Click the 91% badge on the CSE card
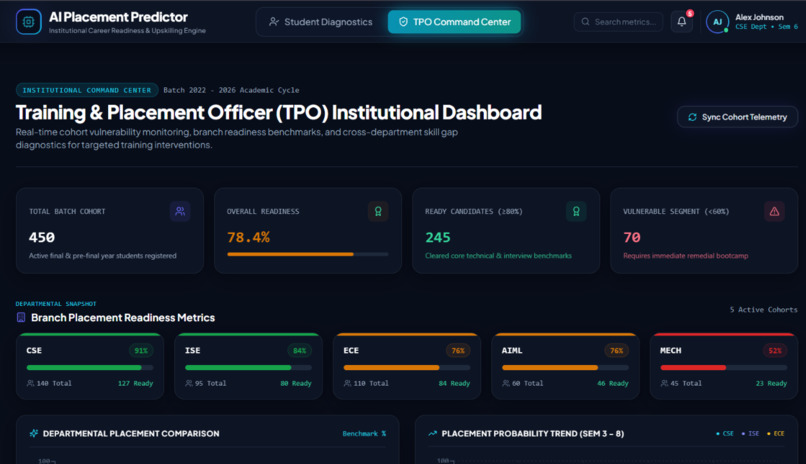This screenshot has height=464, width=806. [141, 350]
